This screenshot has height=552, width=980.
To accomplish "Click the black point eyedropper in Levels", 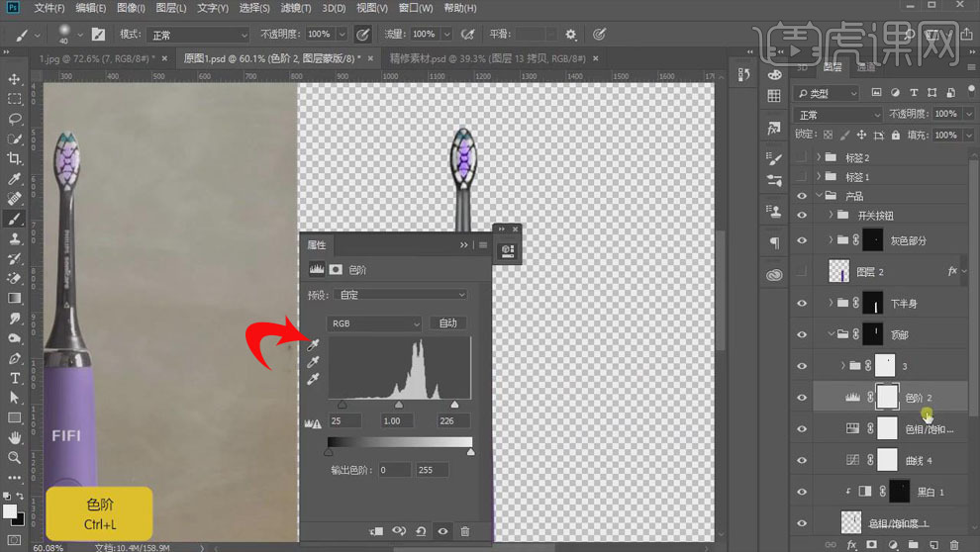I will tap(314, 345).
